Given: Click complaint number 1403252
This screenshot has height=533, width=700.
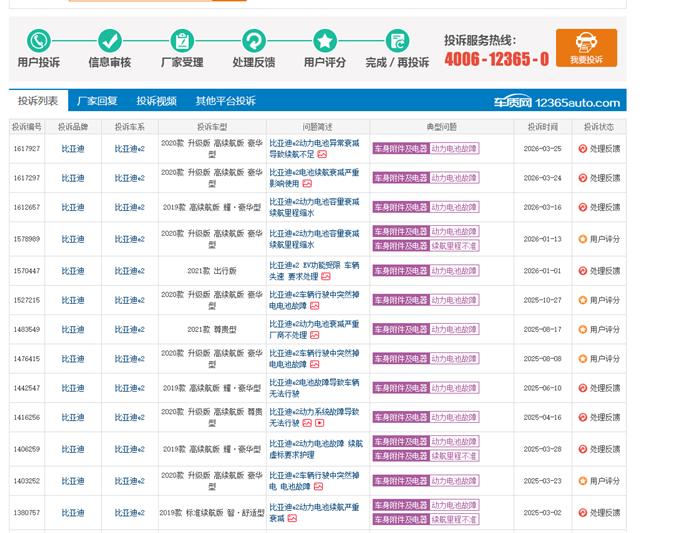Looking at the screenshot, I should (27, 481).
